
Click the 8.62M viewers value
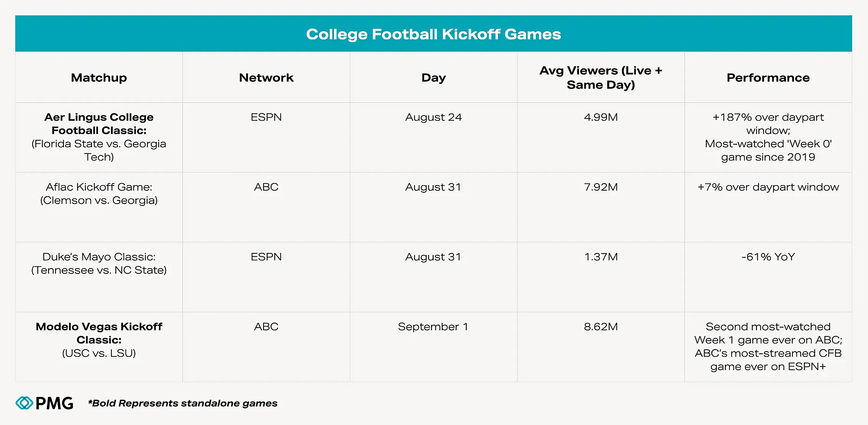click(x=601, y=327)
